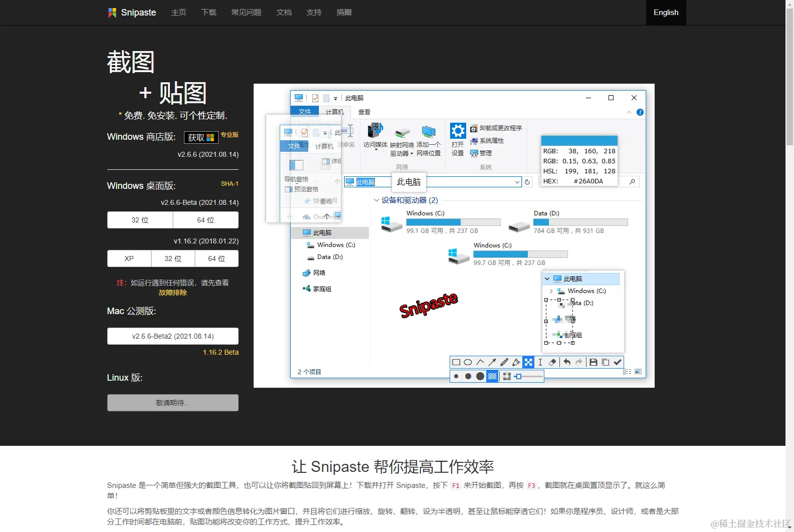Enable the hatched area fill mode
794x532 pixels.
(x=493, y=376)
